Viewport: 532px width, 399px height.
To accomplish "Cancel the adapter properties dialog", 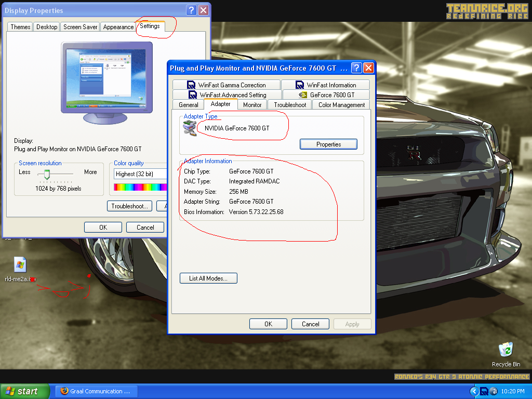I will (x=311, y=324).
